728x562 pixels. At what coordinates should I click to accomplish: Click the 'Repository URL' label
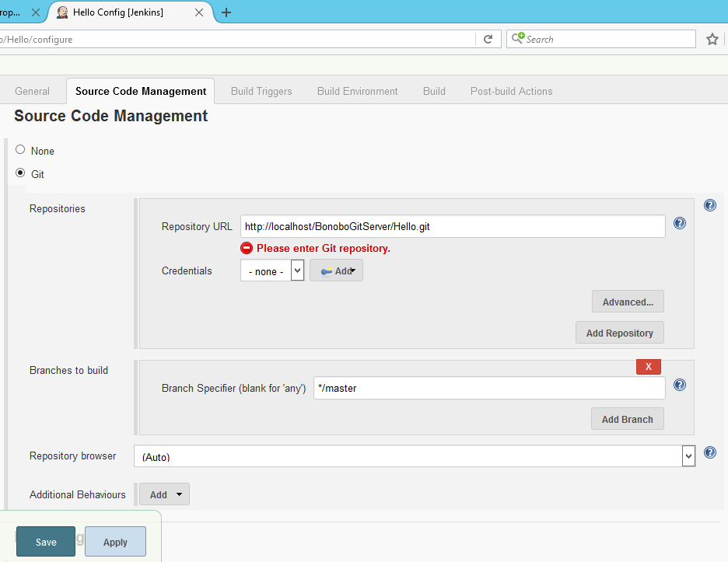click(197, 226)
